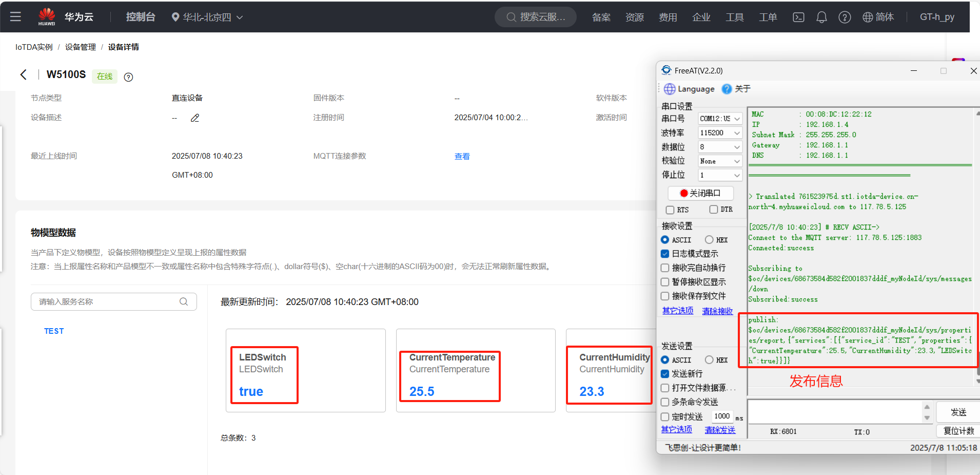The image size is (980, 475).
Task: Uncheck the 日志模式显示 checkbox
Action: click(x=665, y=254)
